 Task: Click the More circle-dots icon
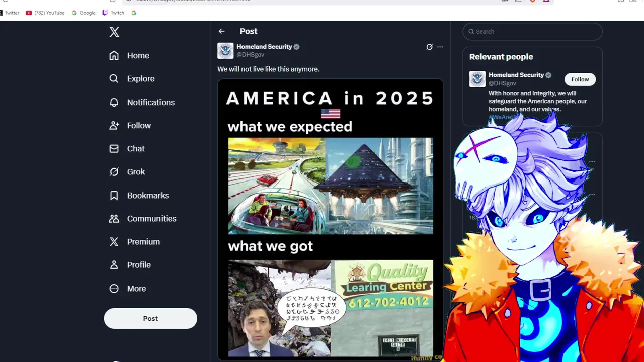pos(114,289)
